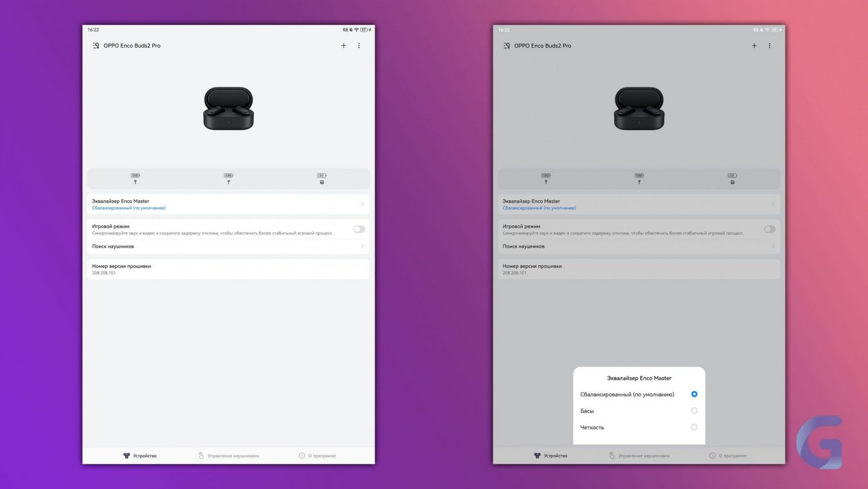This screenshot has height=489, width=868.
Task: Switch to Управление наушниками tab in left screen
Action: pyautogui.click(x=228, y=456)
